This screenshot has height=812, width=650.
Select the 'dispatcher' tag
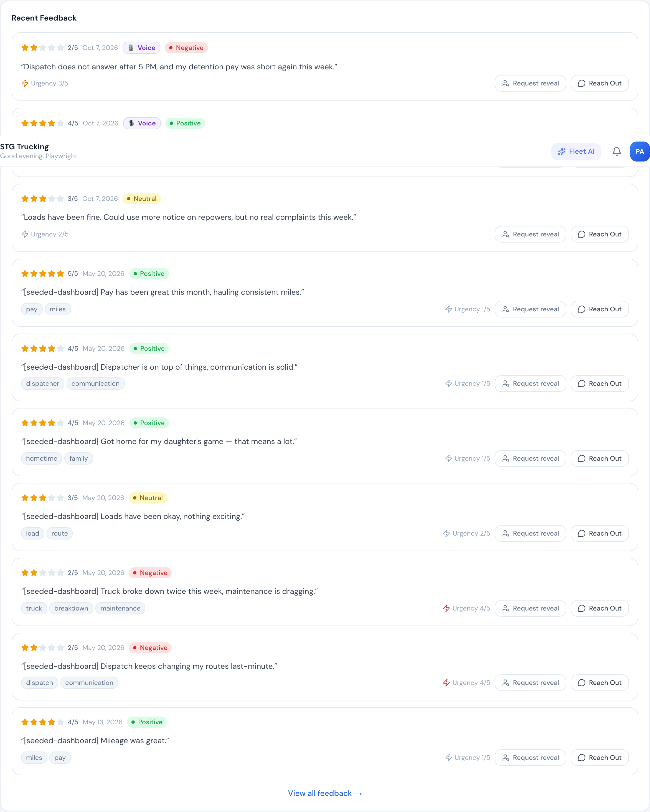click(x=42, y=384)
